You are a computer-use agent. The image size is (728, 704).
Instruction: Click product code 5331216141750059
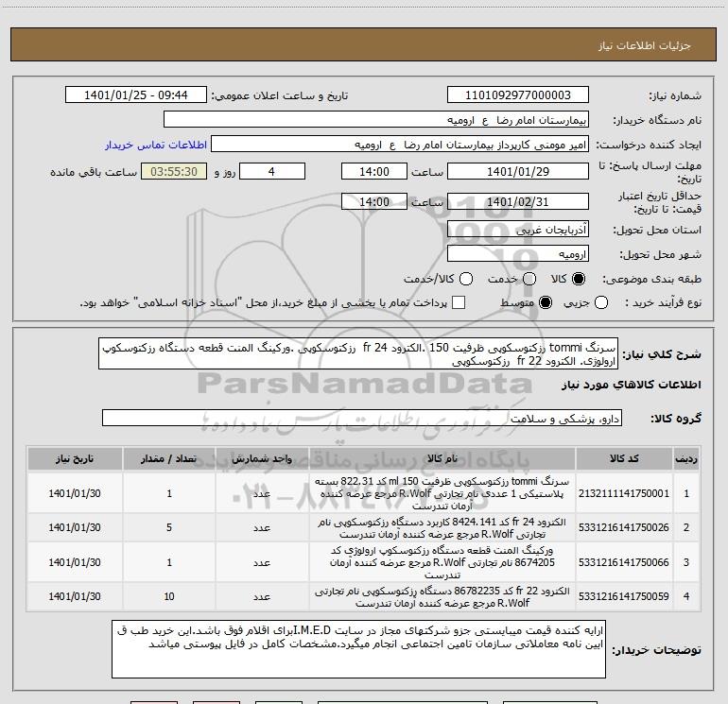pyautogui.click(x=624, y=596)
